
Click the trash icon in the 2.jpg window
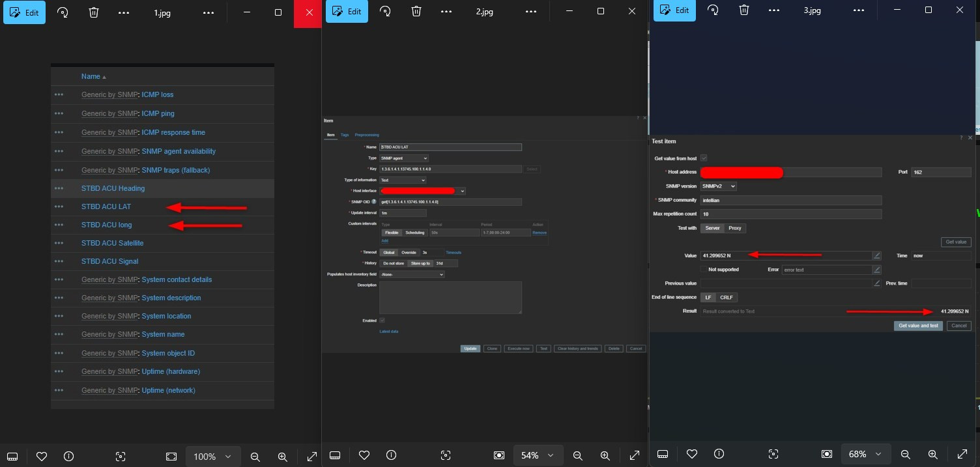pyautogui.click(x=416, y=12)
